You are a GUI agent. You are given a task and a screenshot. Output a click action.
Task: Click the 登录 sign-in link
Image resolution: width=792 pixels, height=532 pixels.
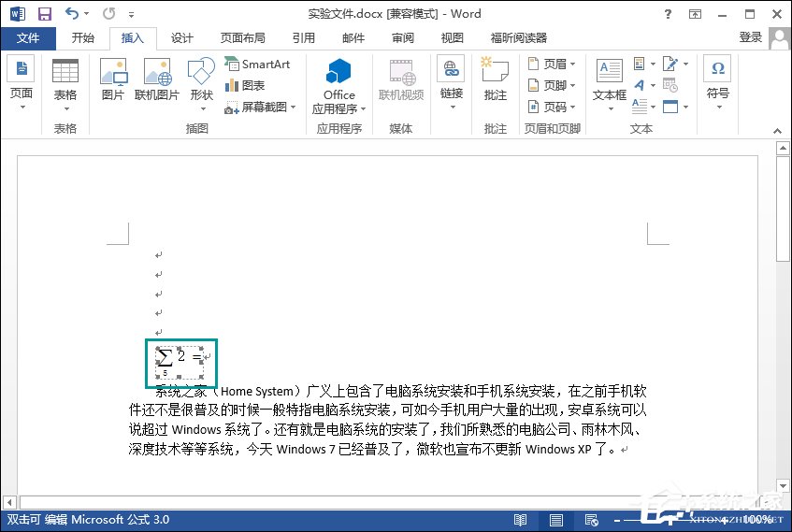(750, 37)
